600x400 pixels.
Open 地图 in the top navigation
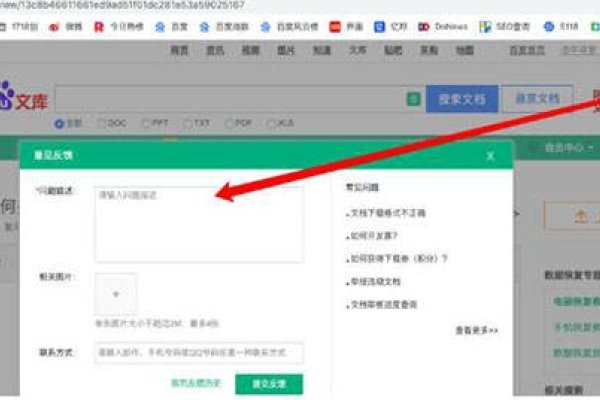(x=465, y=50)
